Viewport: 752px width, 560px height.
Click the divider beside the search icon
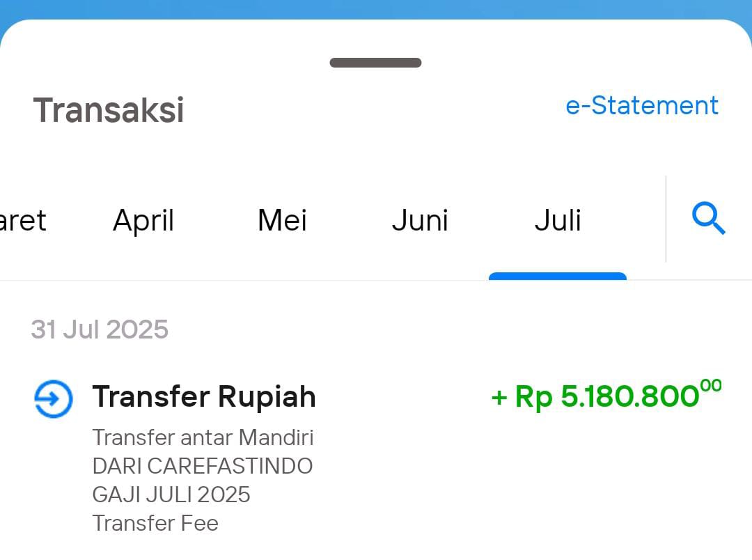tap(666, 219)
